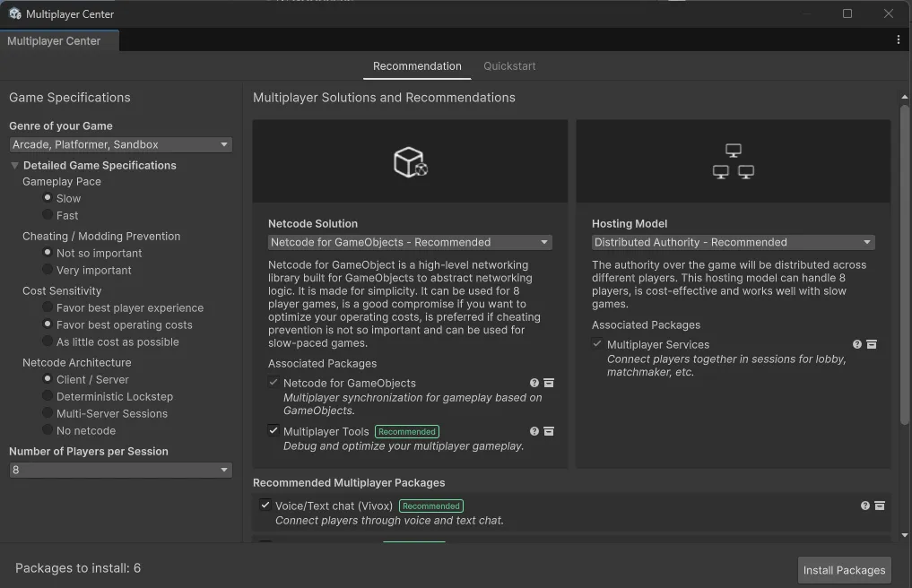
Task: Open the three-dot window options menu
Action: point(898,39)
